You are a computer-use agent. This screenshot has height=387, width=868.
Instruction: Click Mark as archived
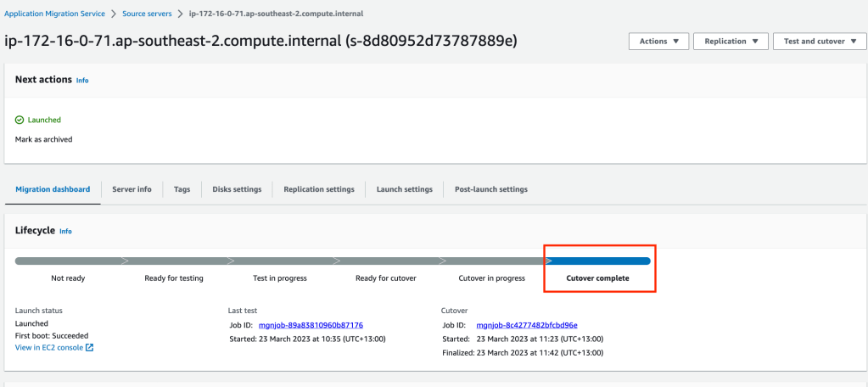pyautogui.click(x=43, y=139)
